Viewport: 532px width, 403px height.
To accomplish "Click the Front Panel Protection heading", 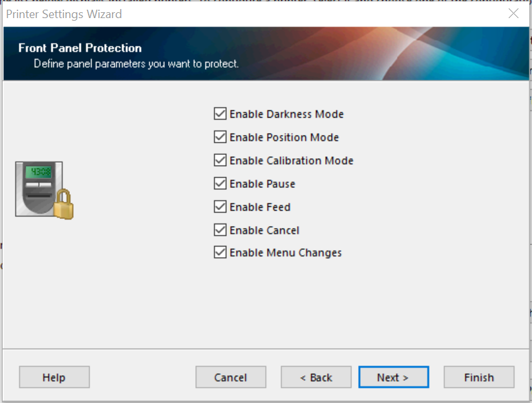I will 80,48.
